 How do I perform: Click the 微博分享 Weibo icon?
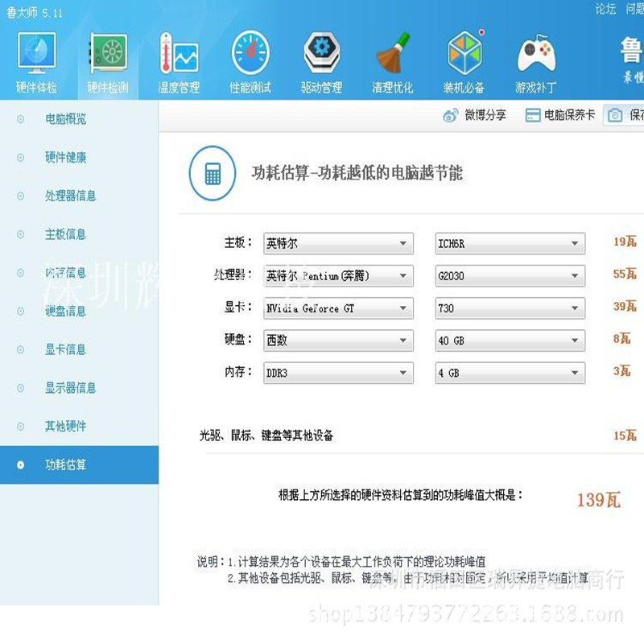coord(450,115)
